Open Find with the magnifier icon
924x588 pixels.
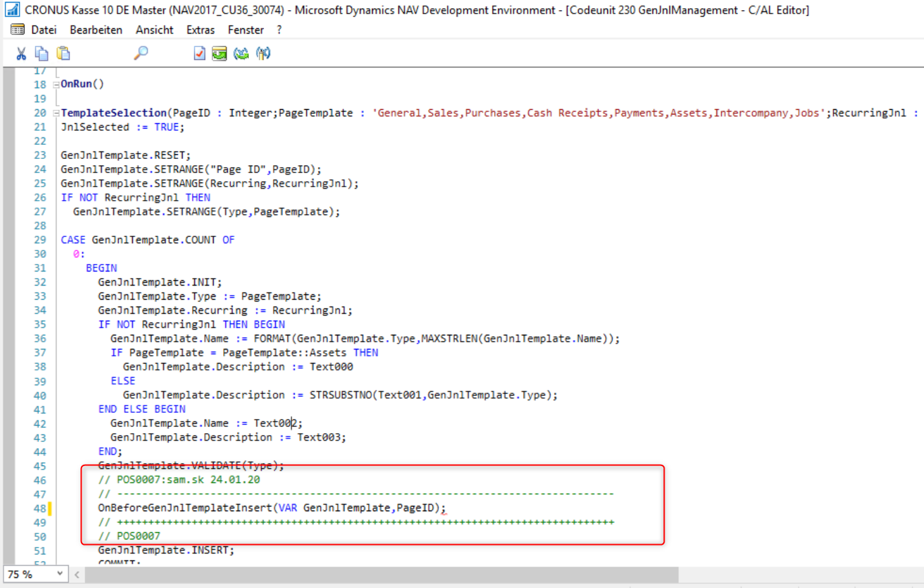coord(140,53)
